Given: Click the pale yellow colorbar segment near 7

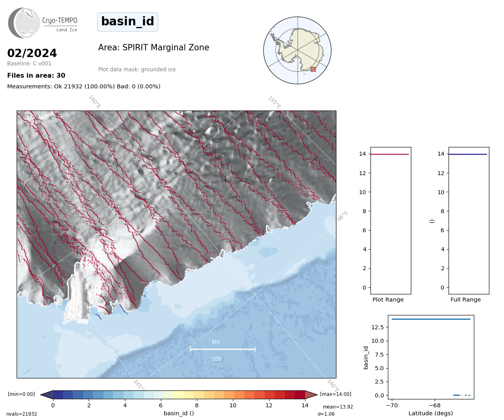Looking at the screenshot, I should coord(179,395).
